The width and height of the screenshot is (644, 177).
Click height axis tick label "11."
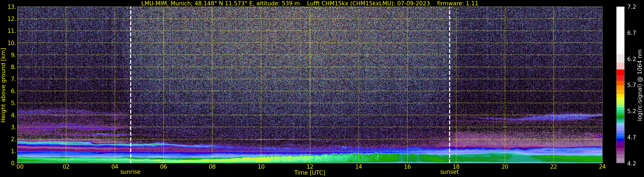(12, 31)
